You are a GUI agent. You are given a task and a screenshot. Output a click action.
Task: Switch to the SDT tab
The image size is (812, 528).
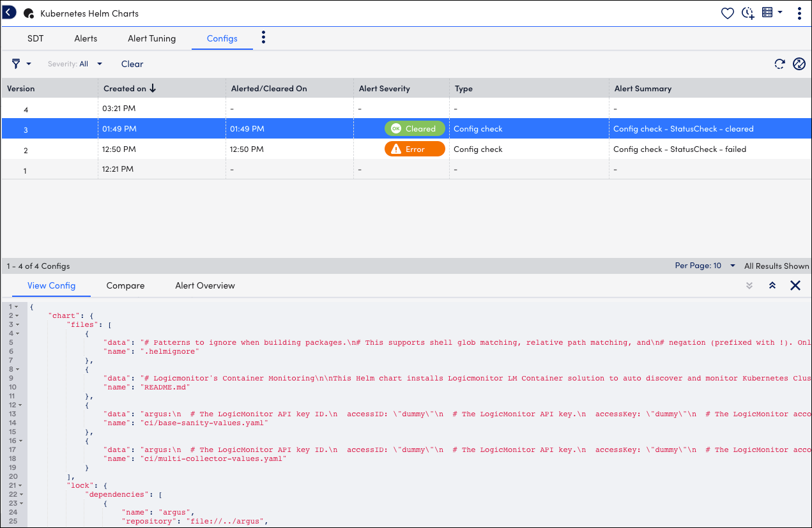coord(35,38)
